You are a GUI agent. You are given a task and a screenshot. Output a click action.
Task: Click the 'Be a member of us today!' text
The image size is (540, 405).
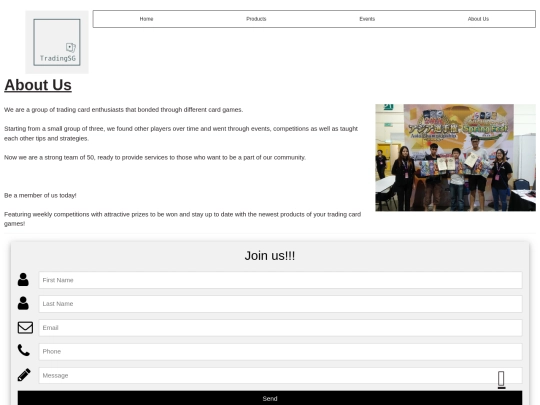click(40, 195)
